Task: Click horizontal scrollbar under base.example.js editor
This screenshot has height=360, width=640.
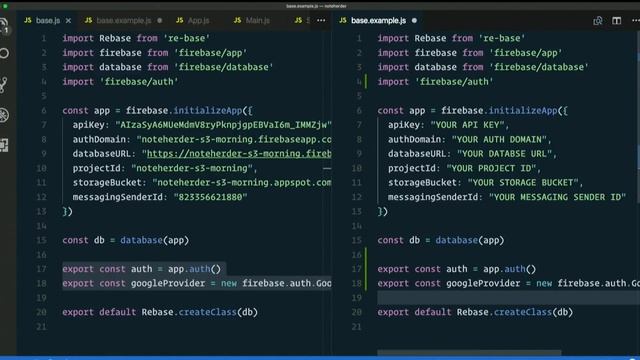Action: (469, 353)
